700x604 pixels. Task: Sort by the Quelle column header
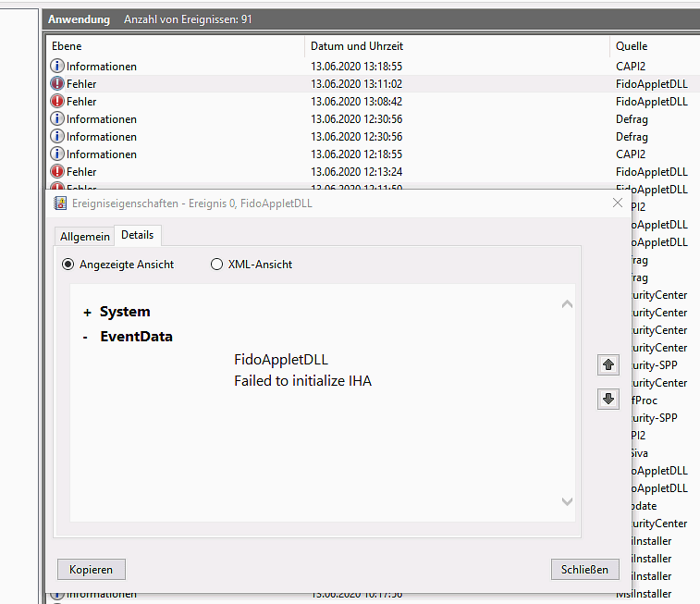click(655, 46)
